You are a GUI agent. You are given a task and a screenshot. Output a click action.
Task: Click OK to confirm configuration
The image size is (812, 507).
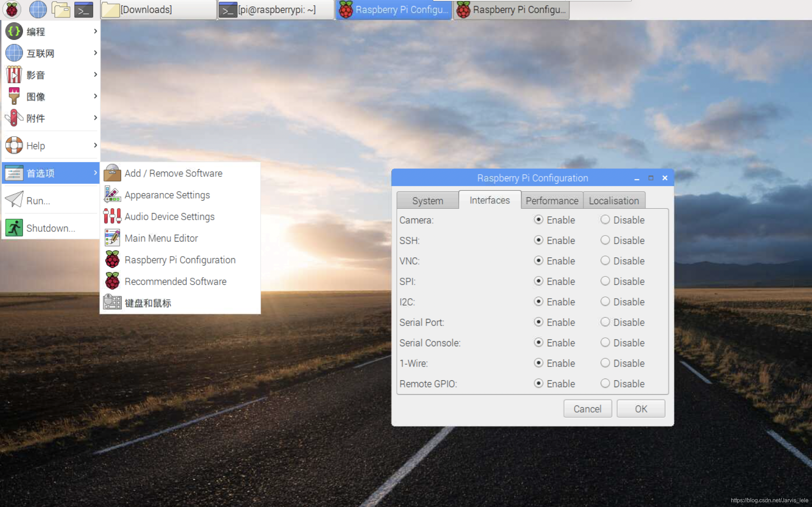(x=641, y=409)
